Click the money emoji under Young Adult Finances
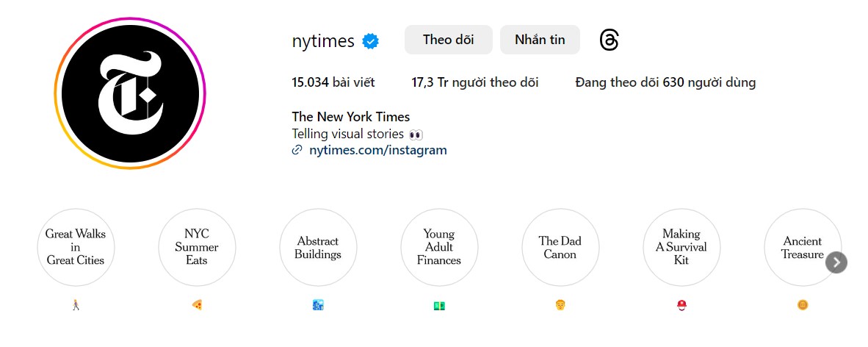Screen dimensions: 868x347 click(439, 305)
